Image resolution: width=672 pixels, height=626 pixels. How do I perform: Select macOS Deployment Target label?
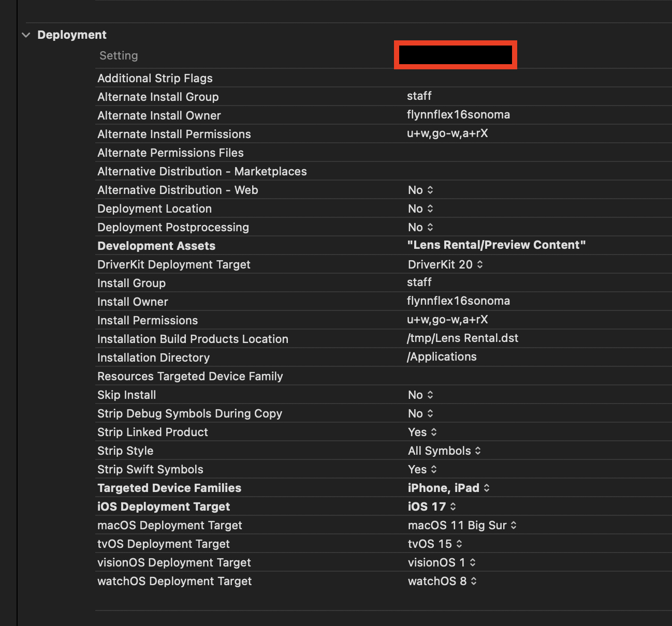(x=170, y=526)
